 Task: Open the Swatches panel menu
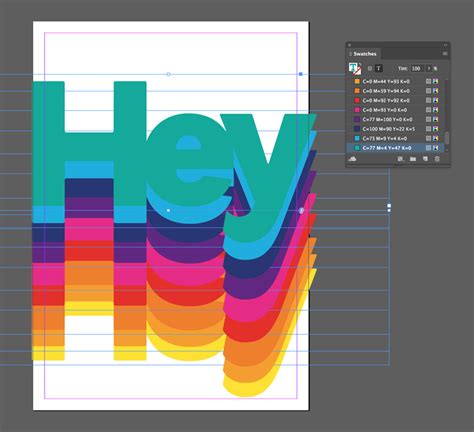pyautogui.click(x=445, y=53)
